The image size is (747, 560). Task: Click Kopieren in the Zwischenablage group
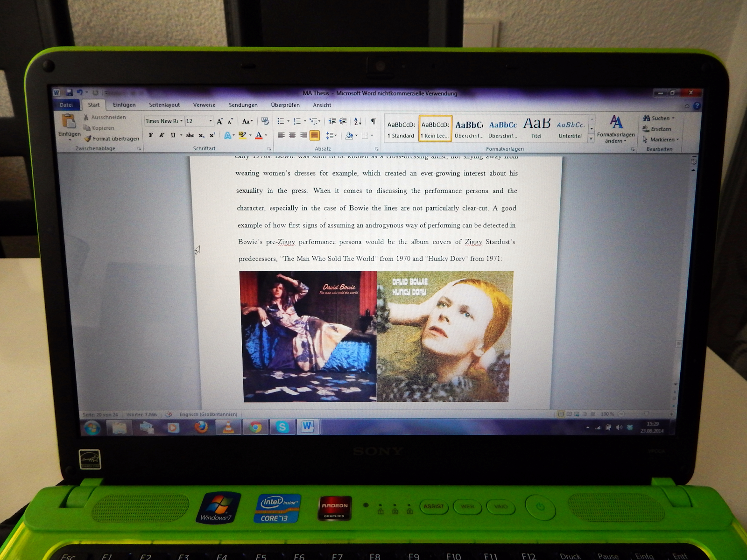coord(99,128)
